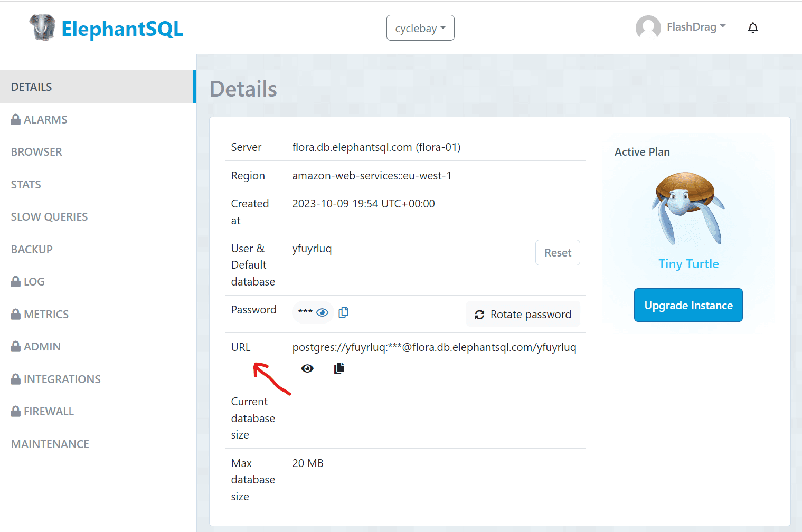Click the lock icon beside ADMIN

[x=16, y=346]
